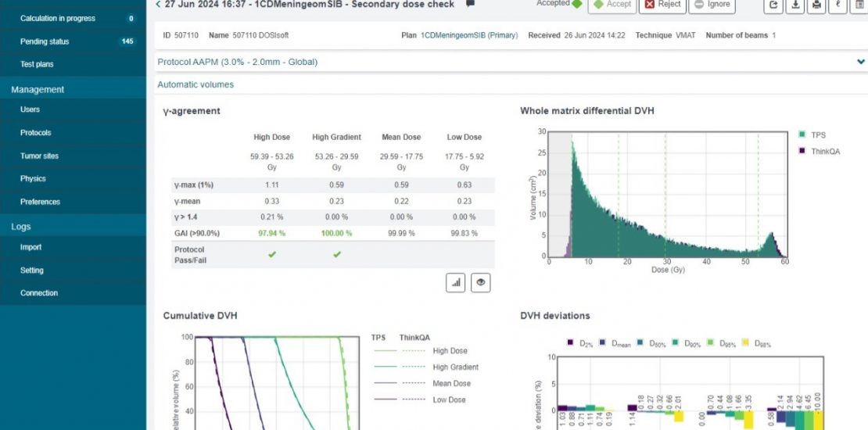
Task: Expand the Protocol AAPM section chevron
Action: (x=860, y=62)
